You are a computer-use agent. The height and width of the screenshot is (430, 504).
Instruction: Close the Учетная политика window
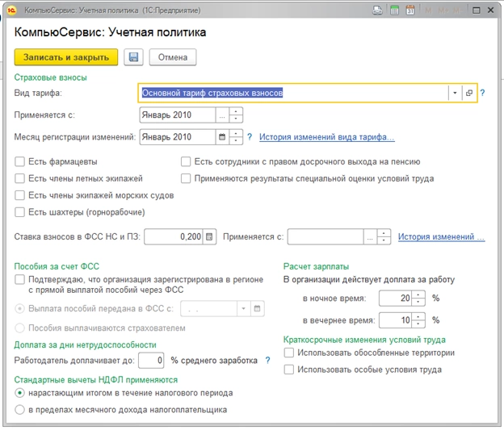[490, 10]
